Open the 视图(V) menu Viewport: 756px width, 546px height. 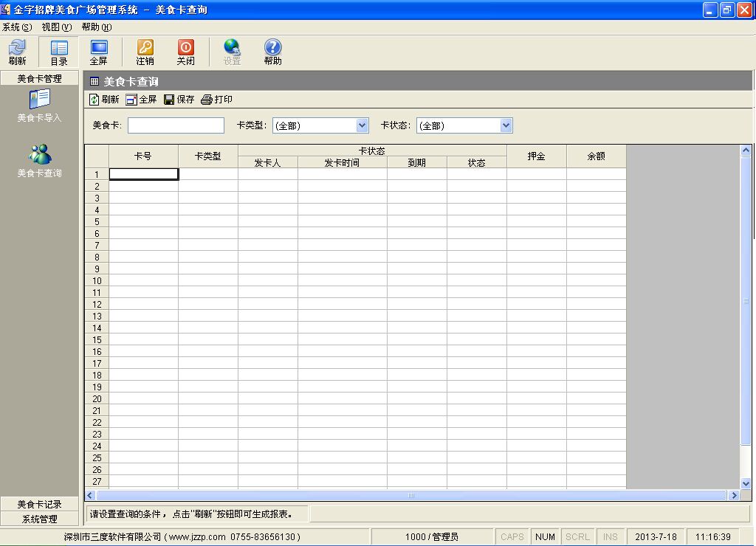coord(57,27)
